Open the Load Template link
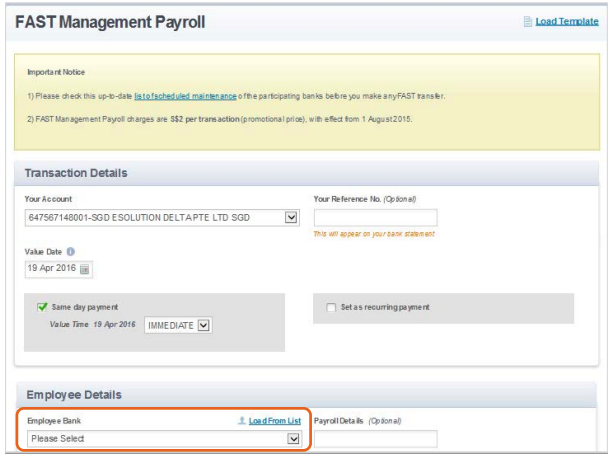Viewport: 613px width, 459px height. pos(567,22)
